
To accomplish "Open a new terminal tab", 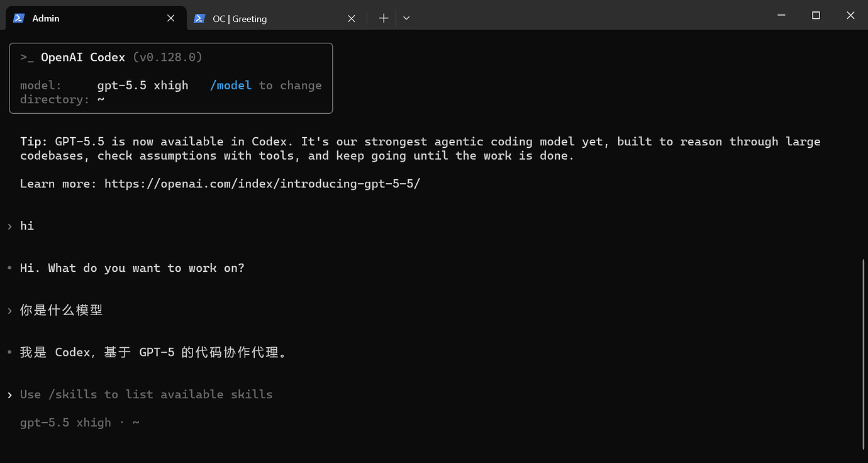I will [384, 18].
